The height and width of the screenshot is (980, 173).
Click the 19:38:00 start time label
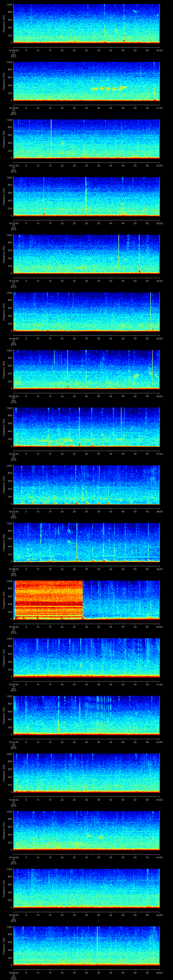click(x=13, y=569)
